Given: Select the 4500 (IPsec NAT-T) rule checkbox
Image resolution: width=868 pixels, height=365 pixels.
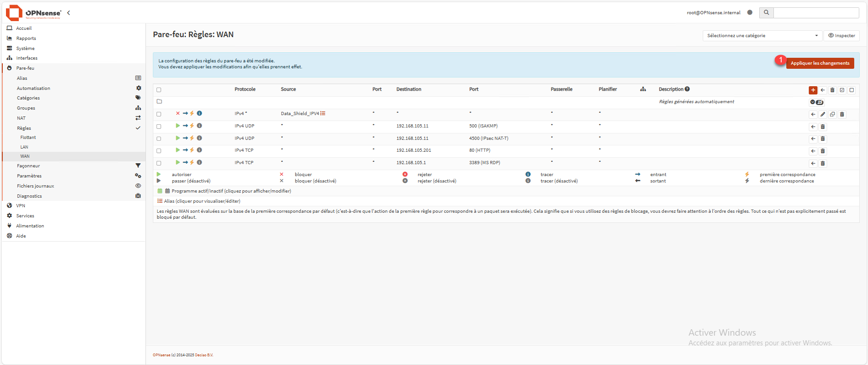Looking at the screenshot, I should (x=159, y=138).
